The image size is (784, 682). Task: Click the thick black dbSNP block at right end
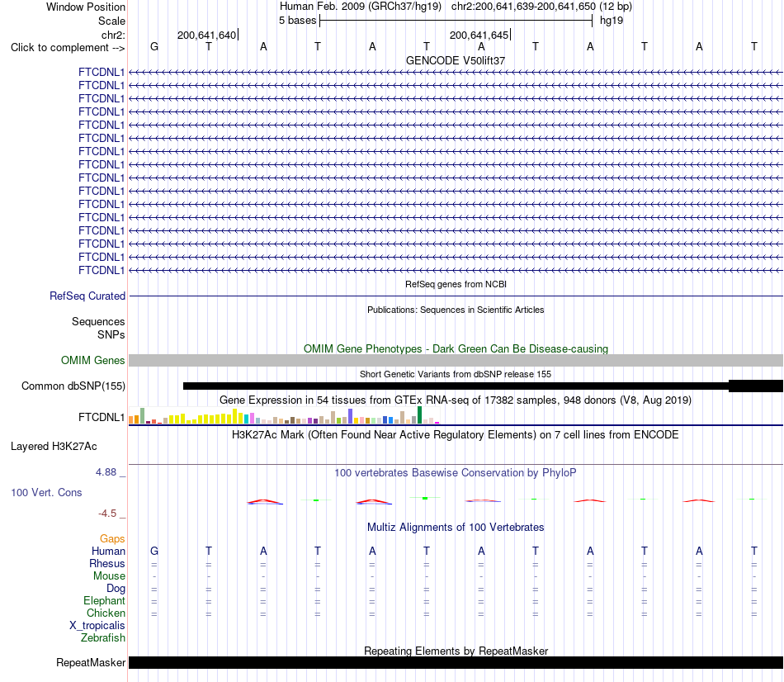[755, 386]
